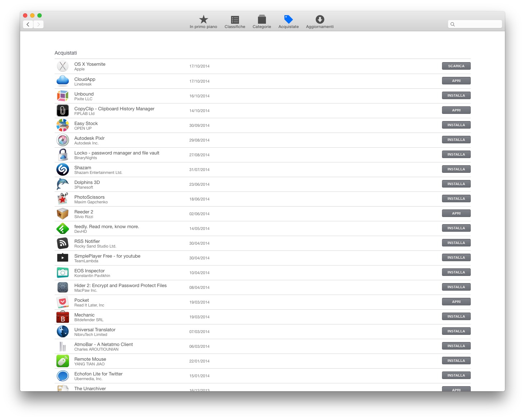Click the CopyClip paperclip icon

[63, 110]
